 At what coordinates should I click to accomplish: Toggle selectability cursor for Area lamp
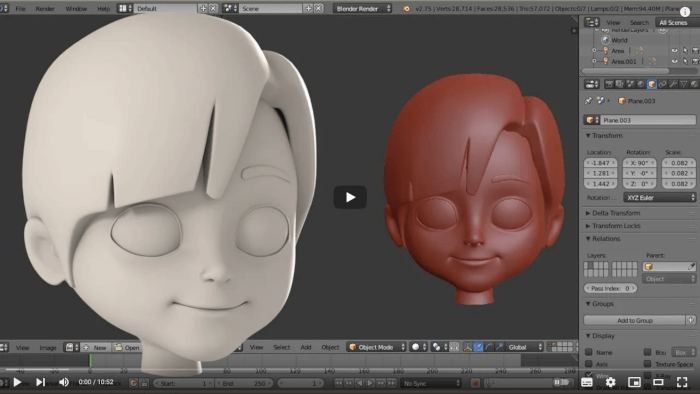685,51
